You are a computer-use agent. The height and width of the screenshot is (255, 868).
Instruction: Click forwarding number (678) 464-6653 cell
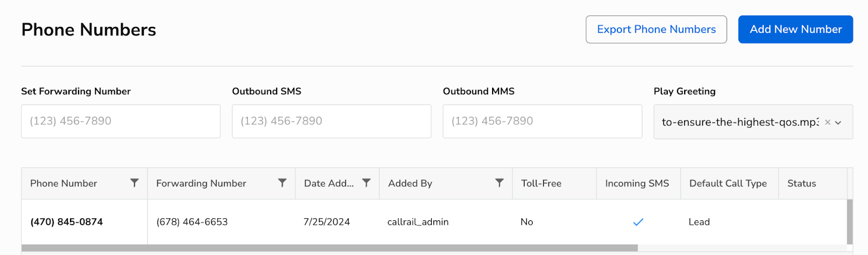click(192, 222)
